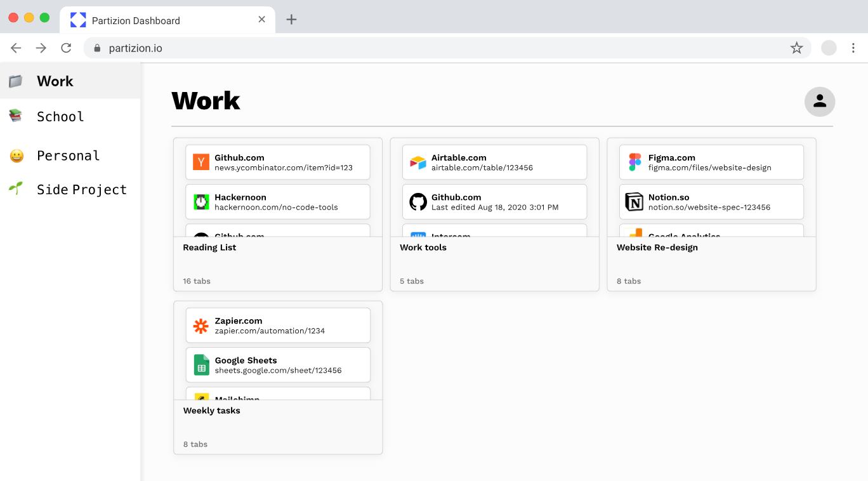The height and width of the screenshot is (481, 868).
Task: Click the Zapier icon in Weekly tasks
Action: 201,326
